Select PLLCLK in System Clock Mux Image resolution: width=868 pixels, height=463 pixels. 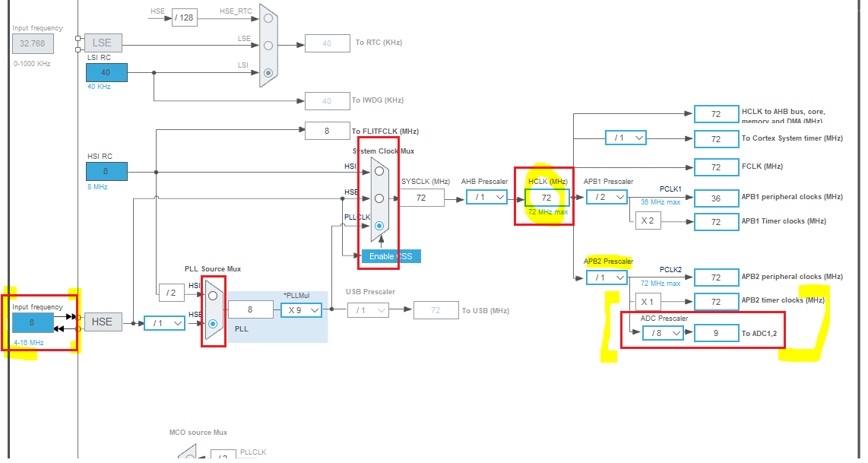[x=379, y=225]
